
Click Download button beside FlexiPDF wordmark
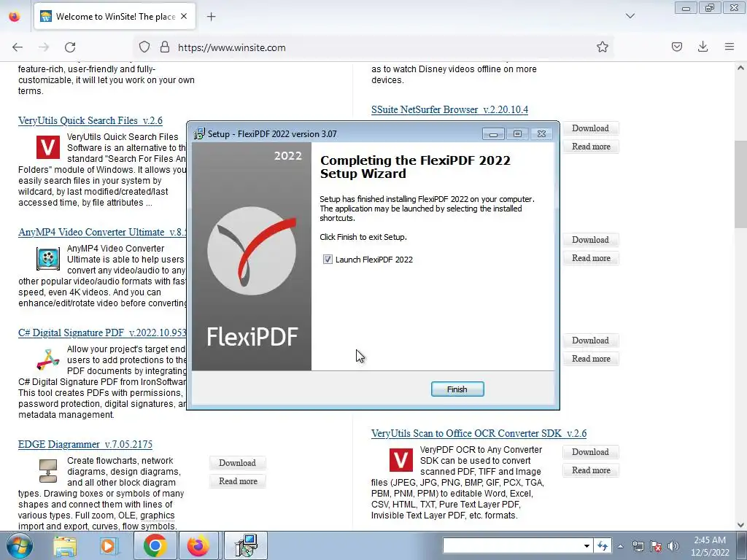pos(590,341)
